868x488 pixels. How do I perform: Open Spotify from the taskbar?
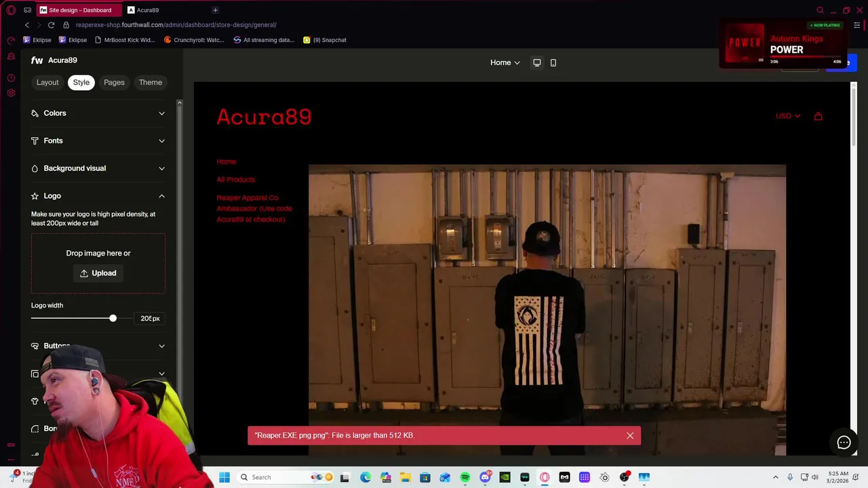[x=465, y=477]
